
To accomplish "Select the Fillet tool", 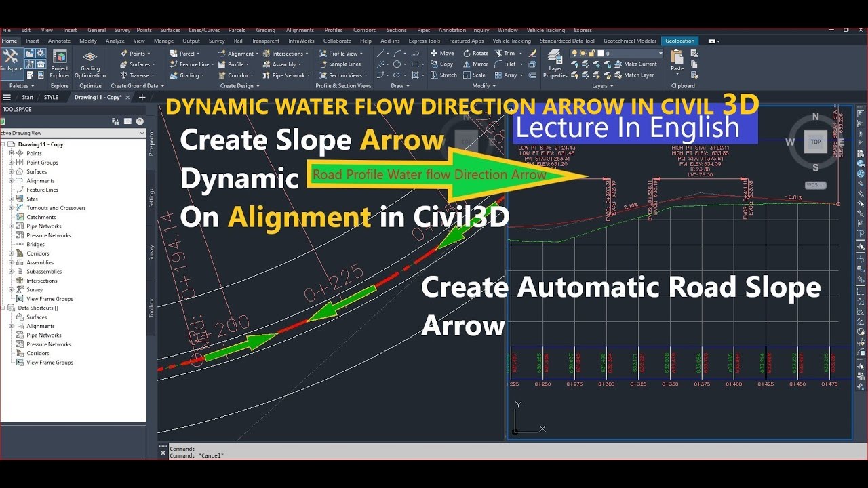I will tap(506, 64).
